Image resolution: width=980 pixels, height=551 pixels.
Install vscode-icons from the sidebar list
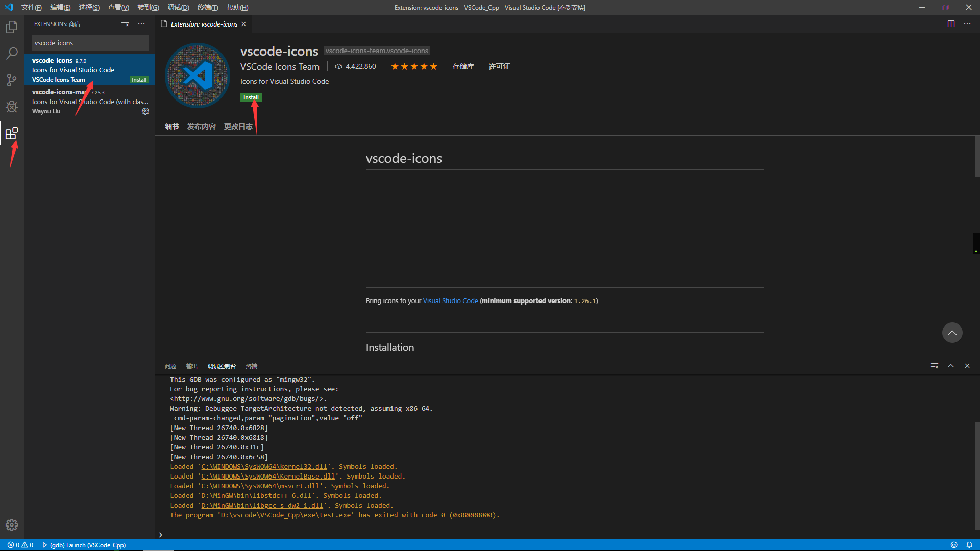(139, 80)
